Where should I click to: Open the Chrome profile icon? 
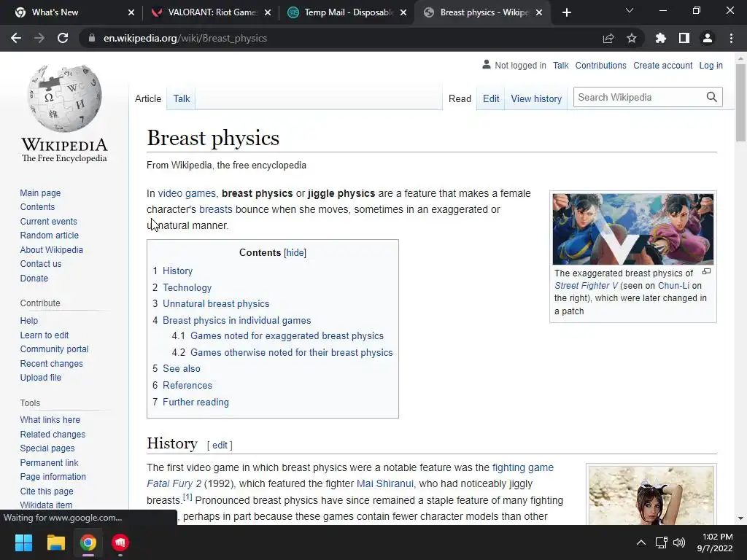708,38
